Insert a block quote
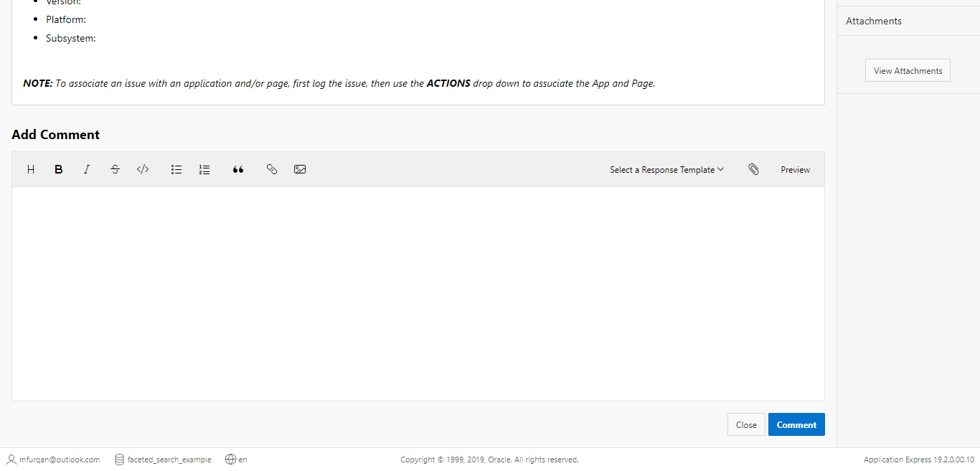 (238, 170)
